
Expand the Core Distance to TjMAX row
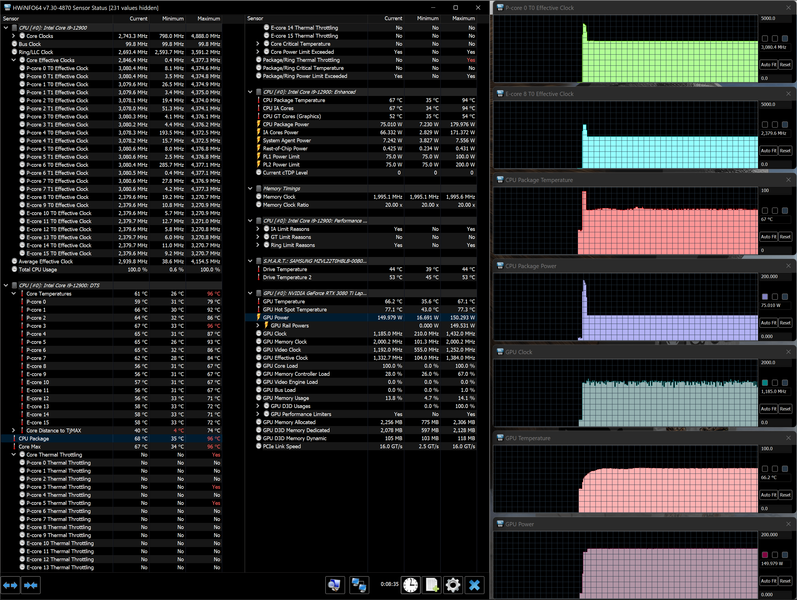(x=14, y=431)
